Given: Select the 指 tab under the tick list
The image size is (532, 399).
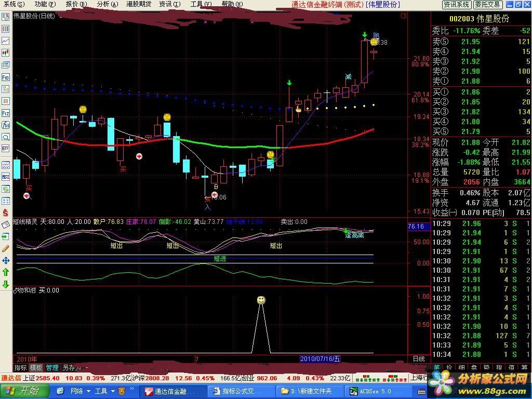Looking at the screenshot, I should (x=499, y=367).
